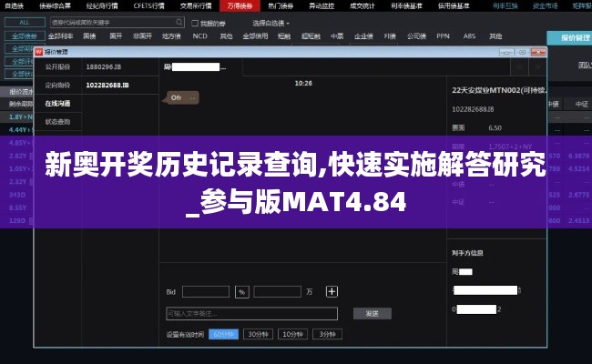Click the 可输入文字备注 remark text field

pyautogui.click(x=251, y=313)
